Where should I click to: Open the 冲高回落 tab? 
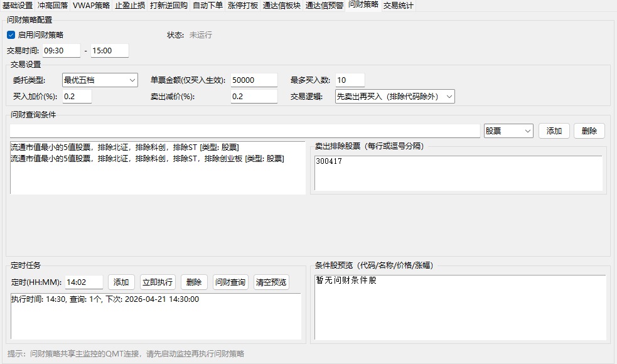(53, 6)
